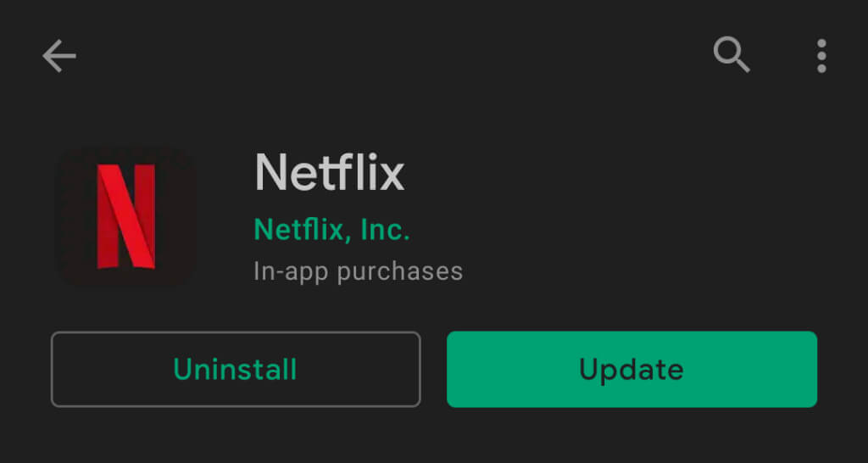Tap the back arrow icon
Image resolution: width=868 pixels, height=463 pixels.
pyautogui.click(x=59, y=57)
